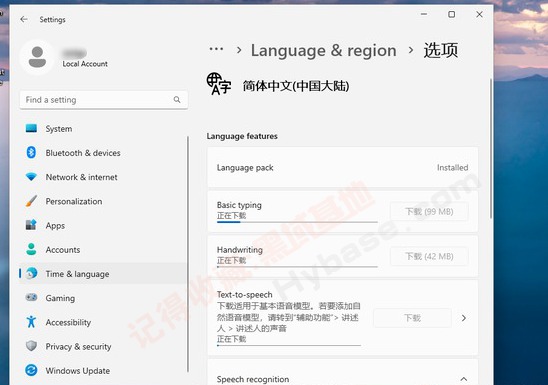Click the 简体中文(中国大陆) heading
548x385 pixels.
point(296,86)
